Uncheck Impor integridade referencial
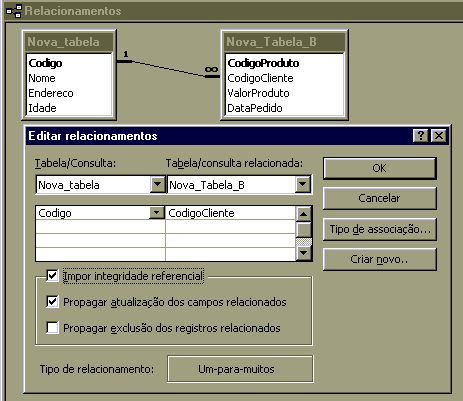463x401 pixels. coord(52,276)
